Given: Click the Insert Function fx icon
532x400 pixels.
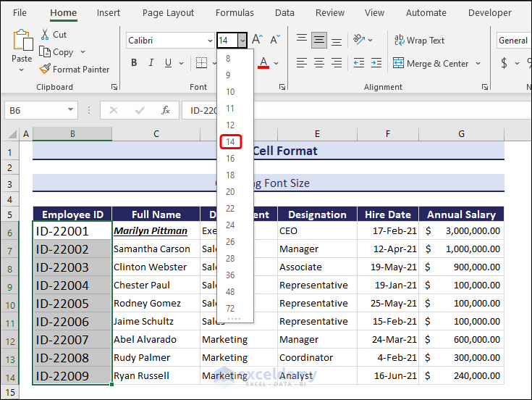Looking at the screenshot, I should point(166,110).
